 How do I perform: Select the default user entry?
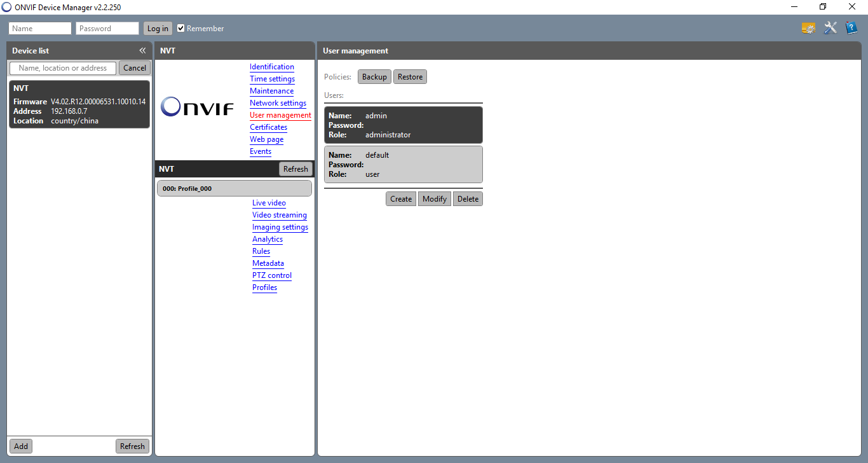tap(403, 165)
